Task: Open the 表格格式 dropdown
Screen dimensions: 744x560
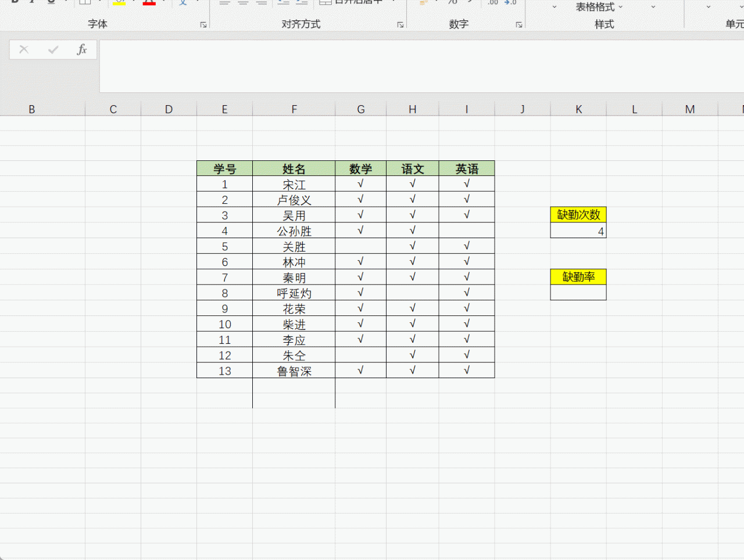Action: tap(599, 7)
